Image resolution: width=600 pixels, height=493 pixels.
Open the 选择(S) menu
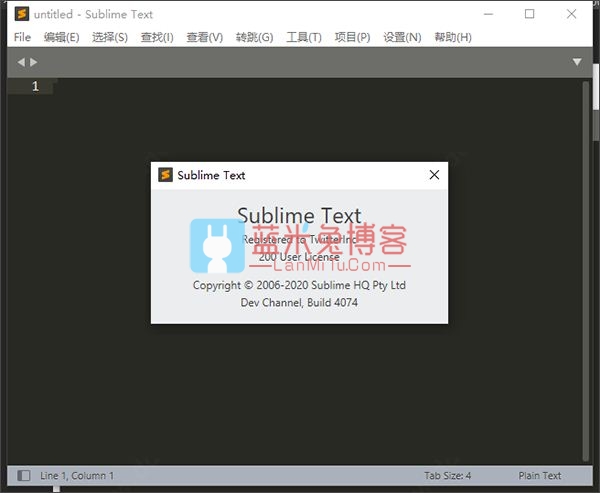click(x=110, y=37)
